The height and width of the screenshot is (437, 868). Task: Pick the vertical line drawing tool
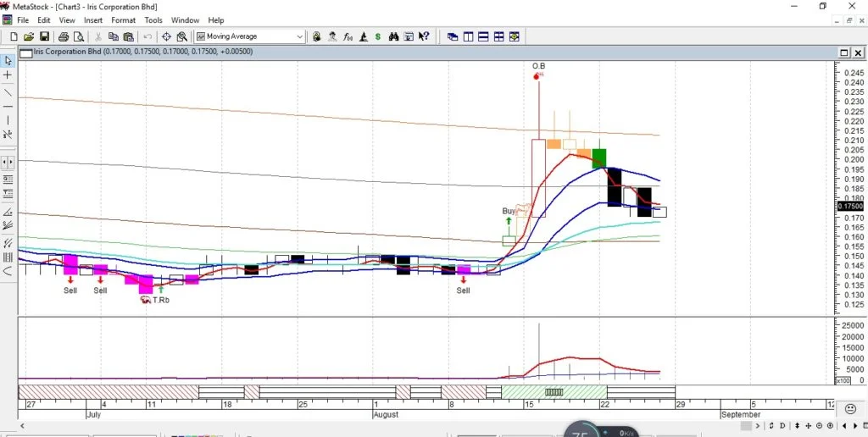pyautogui.click(x=8, y=120)
